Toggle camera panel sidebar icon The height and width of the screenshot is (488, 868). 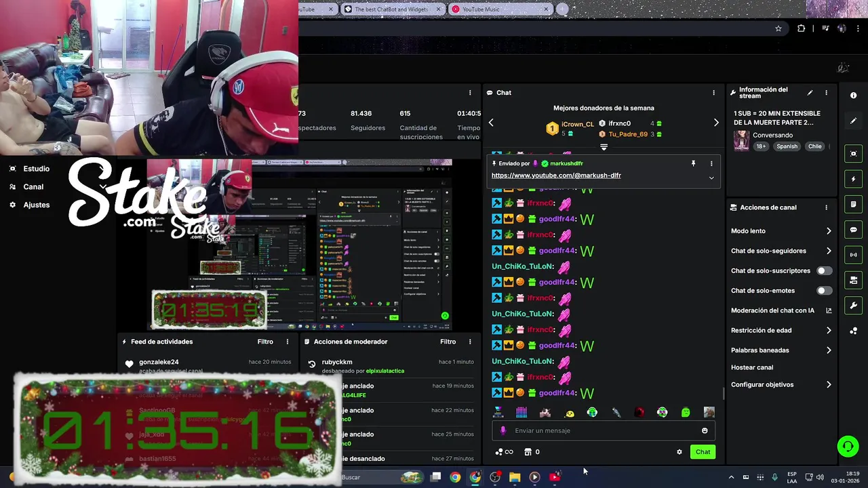click(x=853, y=280)
